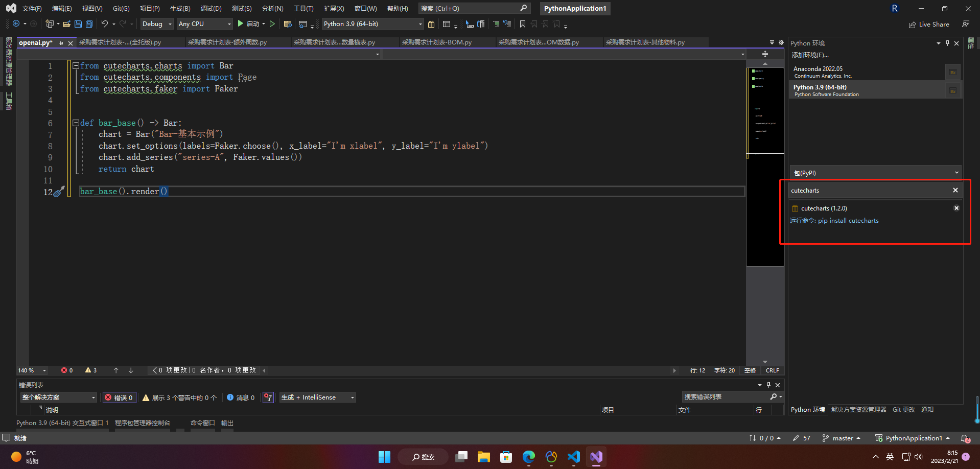980x469 pixels.
Task: Toggle the Messages 0 filter in Error List
Action: [241, 397]
